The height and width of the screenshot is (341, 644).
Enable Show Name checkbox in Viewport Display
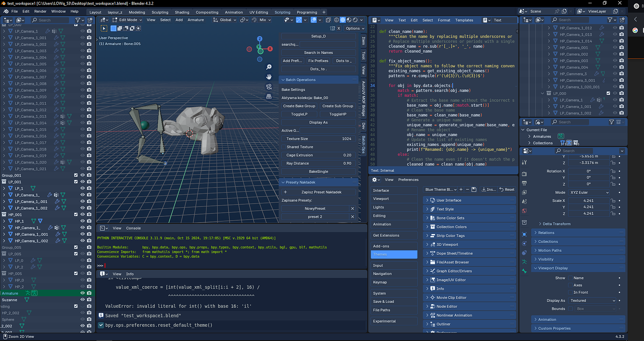tap(570, 278)
